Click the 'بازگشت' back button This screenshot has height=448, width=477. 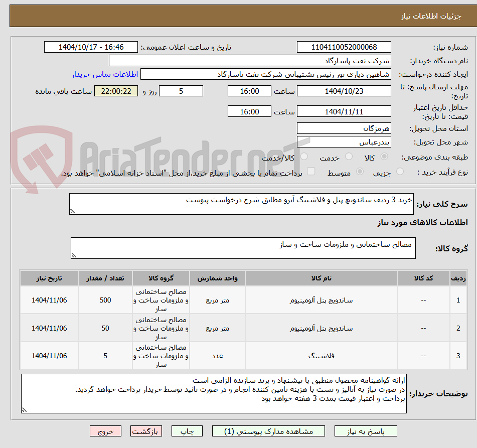[146, 431]
